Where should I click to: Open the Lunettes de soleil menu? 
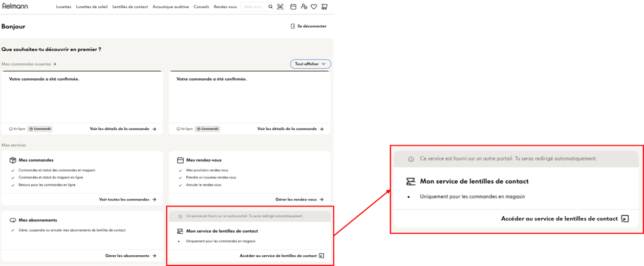(x=92, y=7)
